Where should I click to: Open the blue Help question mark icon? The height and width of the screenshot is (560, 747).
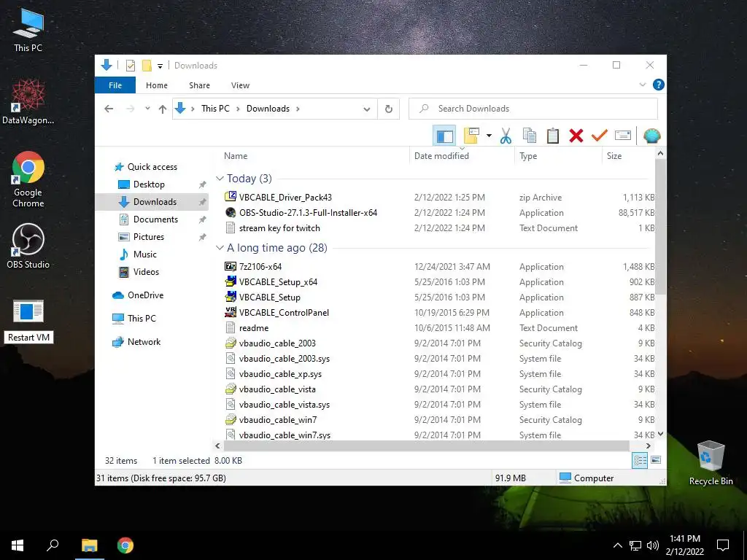pyautogui.click(x=659, y=85)
